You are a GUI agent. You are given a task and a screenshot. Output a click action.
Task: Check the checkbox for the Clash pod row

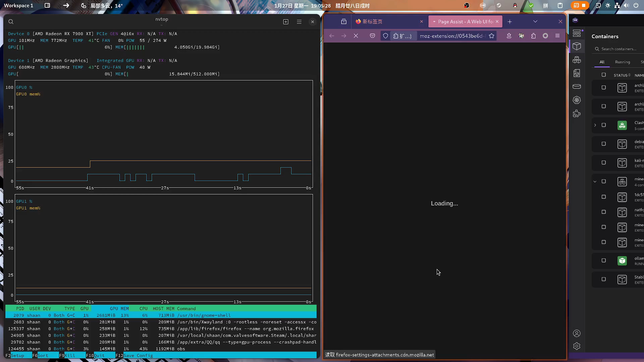click(x=604, y=125)
